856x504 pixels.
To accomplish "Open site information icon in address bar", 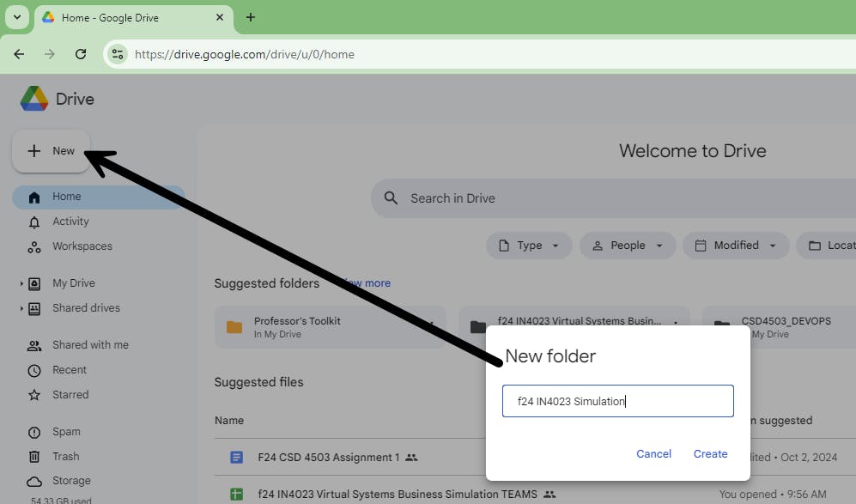I will pyautogui.click(x=118, y=54).
